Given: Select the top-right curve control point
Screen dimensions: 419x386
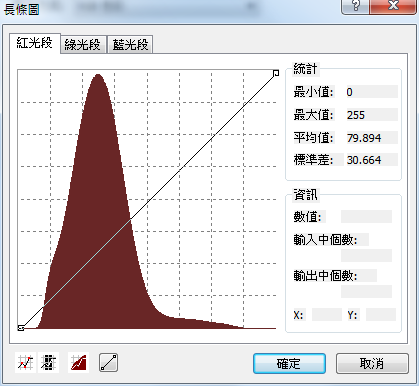Looking at the screenshot, I should point(276,73).
